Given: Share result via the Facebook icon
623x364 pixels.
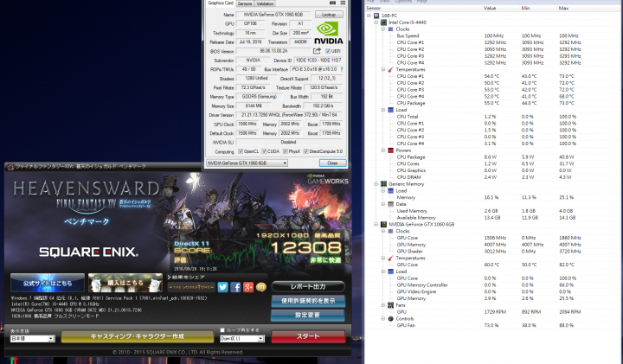Looking at the screenshot, I should tap(235, 287).
